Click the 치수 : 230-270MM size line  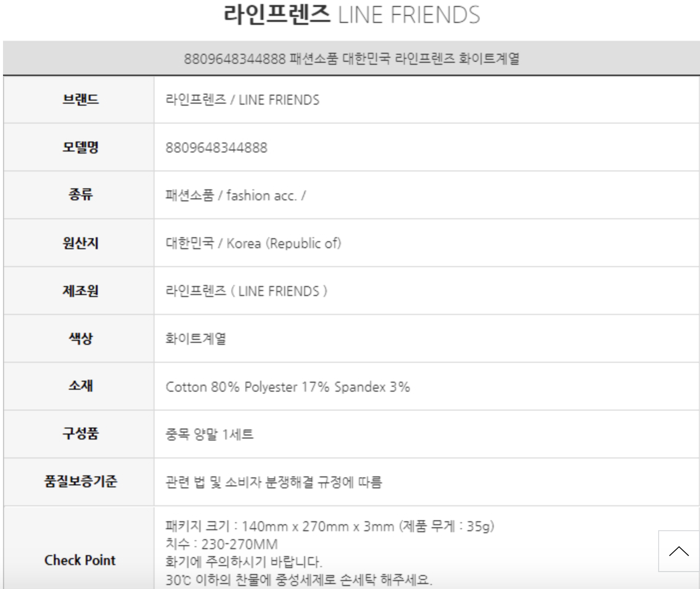pos(221,544)
